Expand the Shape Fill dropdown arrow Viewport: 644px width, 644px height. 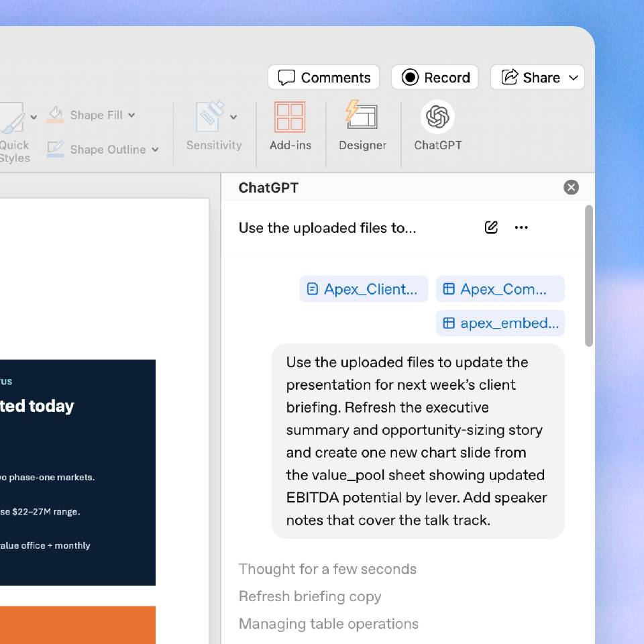pyautogui.click(x=131, y=115)
